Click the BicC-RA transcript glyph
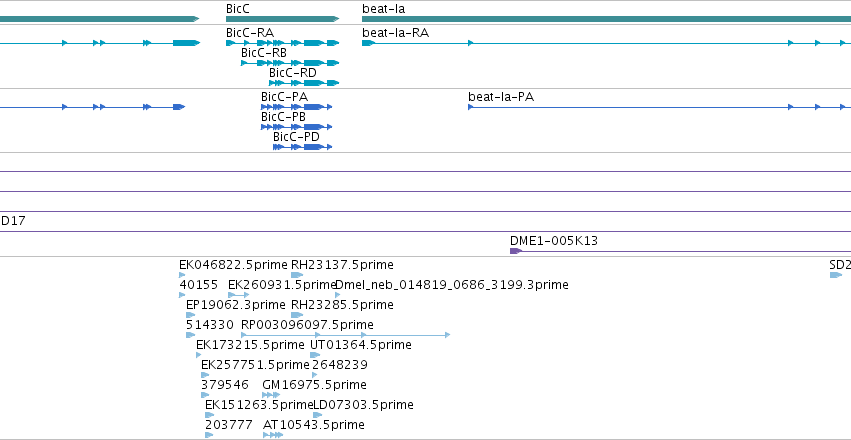 point(282,43)
